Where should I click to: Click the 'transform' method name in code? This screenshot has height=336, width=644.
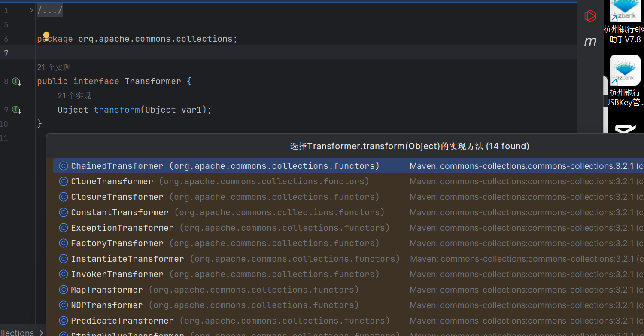pyautogui.click(x=117, y=110)
